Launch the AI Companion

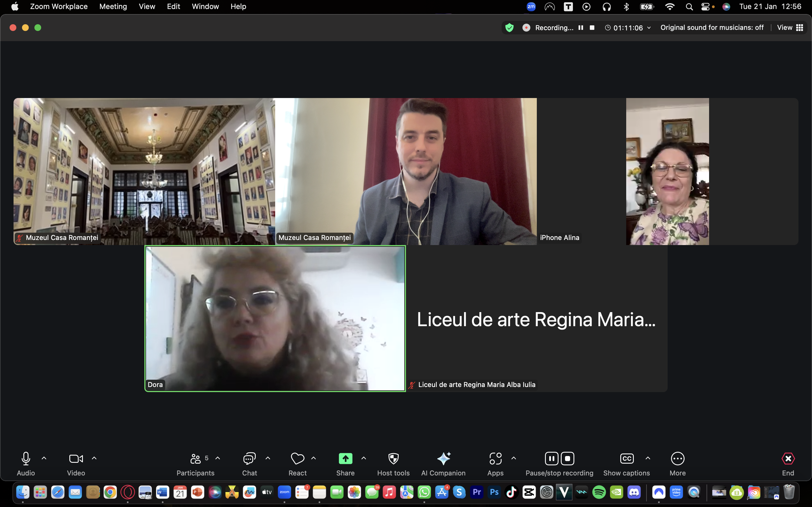coord(443,459)
